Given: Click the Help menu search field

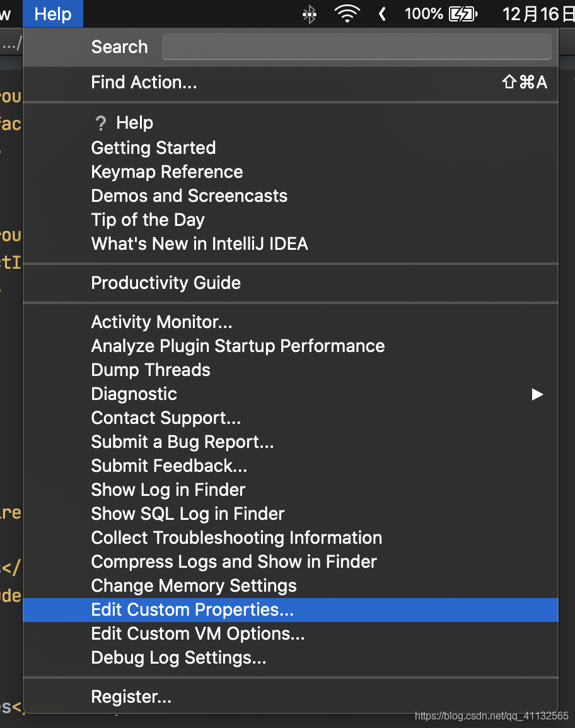Looking at the screenshot, I should (x=356, y=47).
